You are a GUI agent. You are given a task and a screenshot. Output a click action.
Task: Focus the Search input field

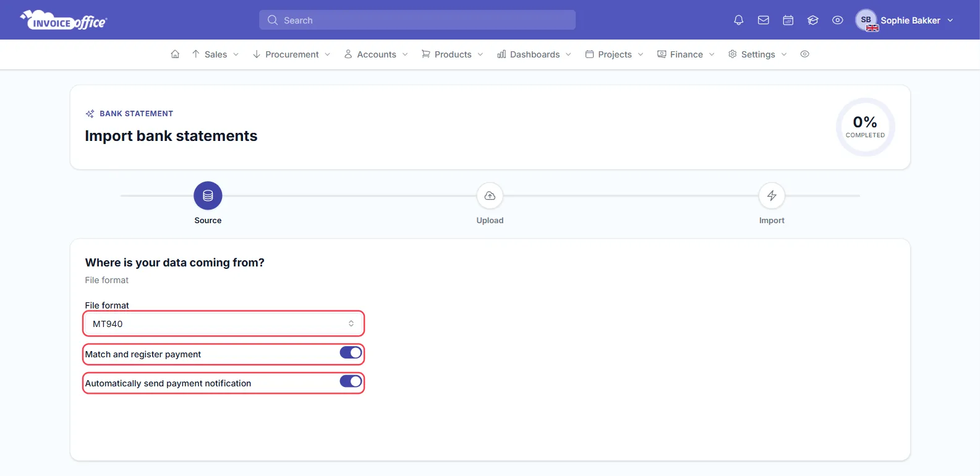point(417,20)
